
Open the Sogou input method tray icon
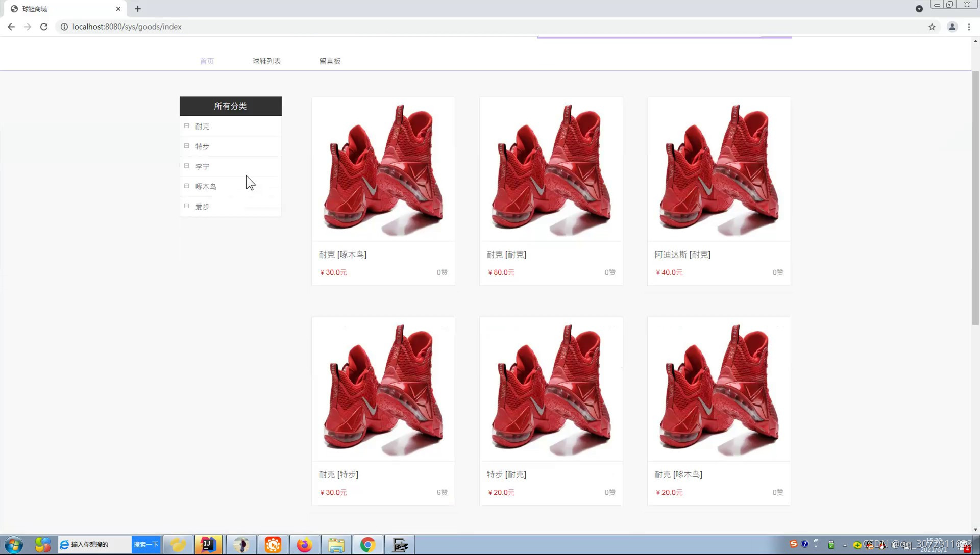click(793, 544)
